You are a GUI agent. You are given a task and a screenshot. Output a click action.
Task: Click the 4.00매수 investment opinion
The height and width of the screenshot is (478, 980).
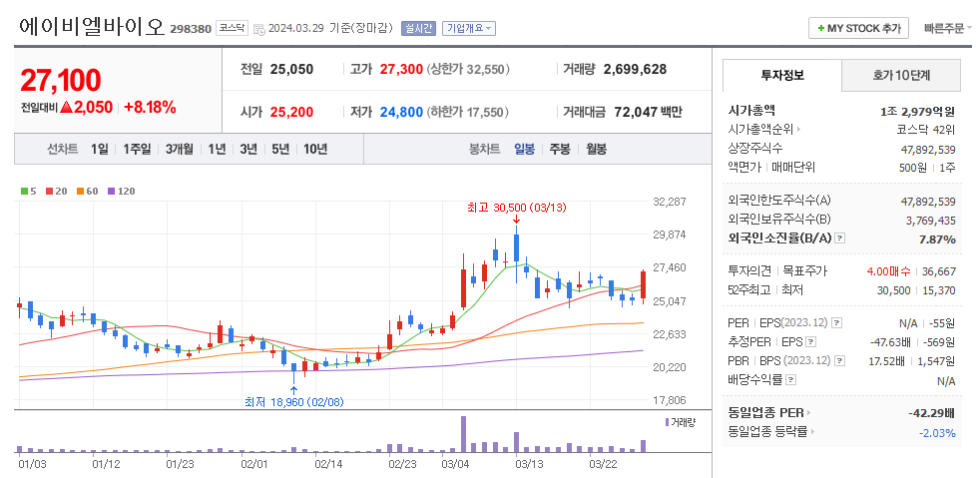889,271
